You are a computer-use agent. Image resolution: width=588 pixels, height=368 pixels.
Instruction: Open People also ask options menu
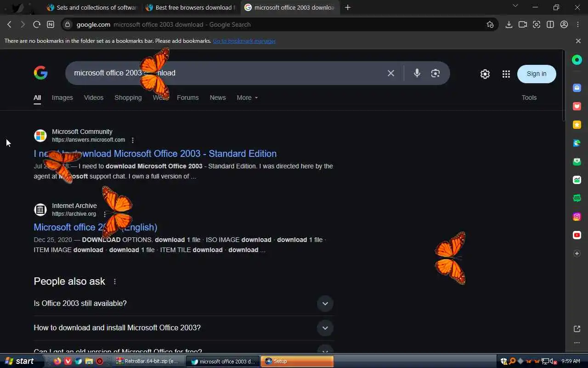click(115, 282)
